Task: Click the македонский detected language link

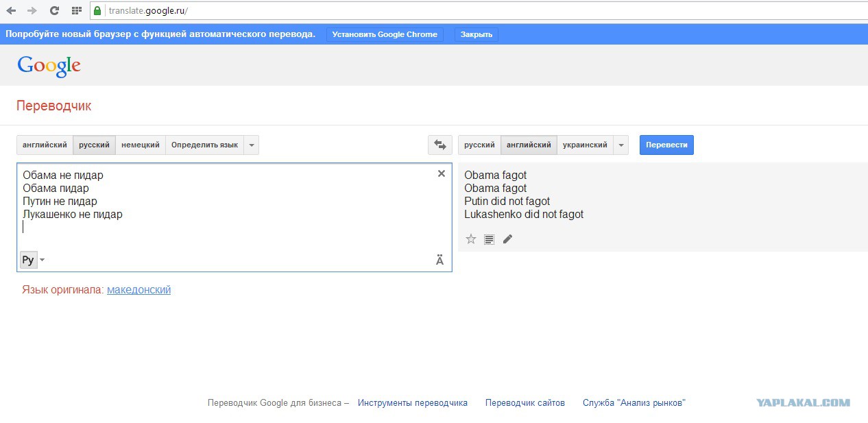Action: pos(138,290)
